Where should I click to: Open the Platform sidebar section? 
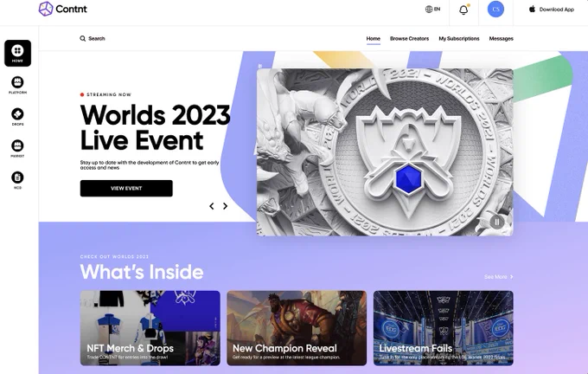click(17, 85)
